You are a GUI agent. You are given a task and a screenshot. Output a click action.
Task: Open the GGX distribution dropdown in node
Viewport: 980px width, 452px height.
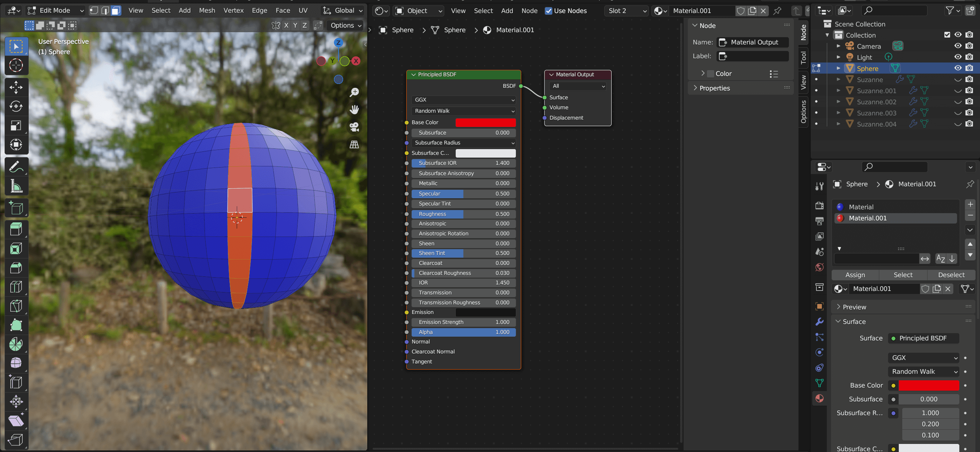pyautogui.click(x=464, y=100)
